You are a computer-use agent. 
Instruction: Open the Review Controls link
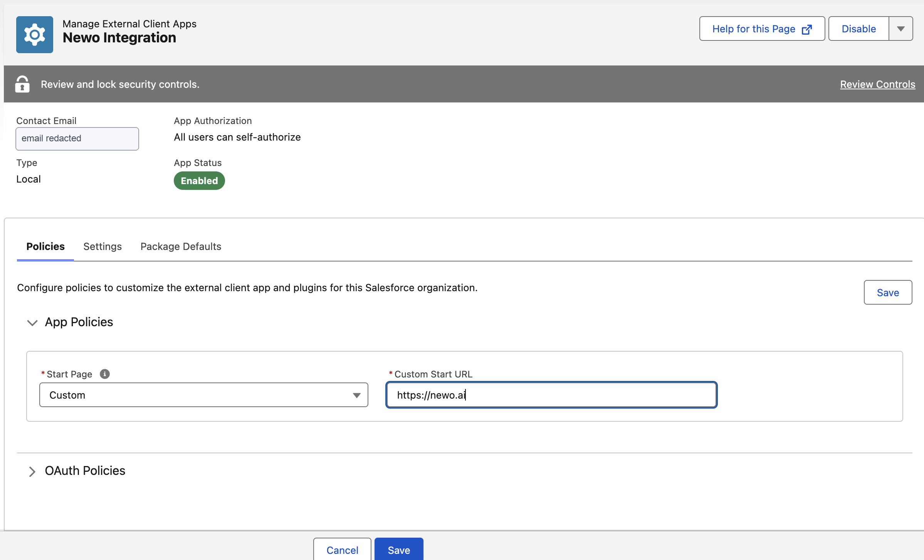click(x=878, y=84)
